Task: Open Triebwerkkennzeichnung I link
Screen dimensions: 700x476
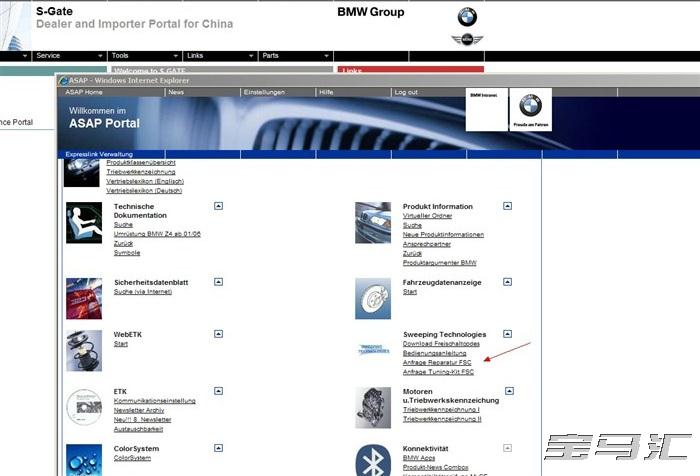Action: [x=441, y=409]
